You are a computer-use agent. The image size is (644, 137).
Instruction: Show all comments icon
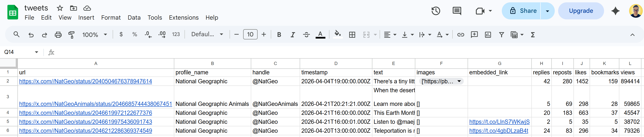pyautogui.click(x=457, y=11)
